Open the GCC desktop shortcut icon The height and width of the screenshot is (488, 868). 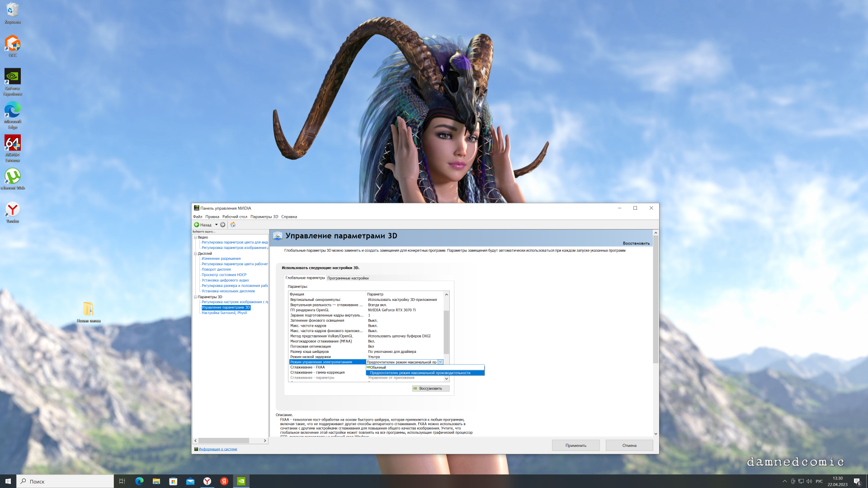click(x=13, y=44)
